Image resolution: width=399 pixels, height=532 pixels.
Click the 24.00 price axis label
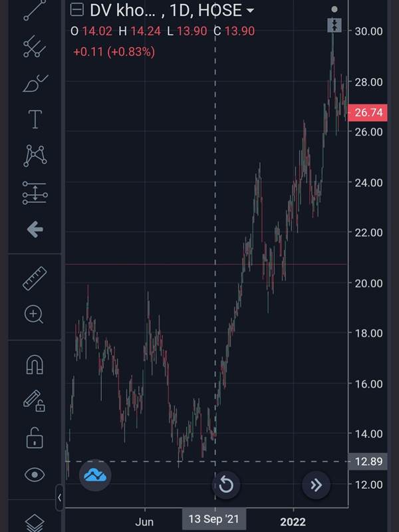pos(368,182)
